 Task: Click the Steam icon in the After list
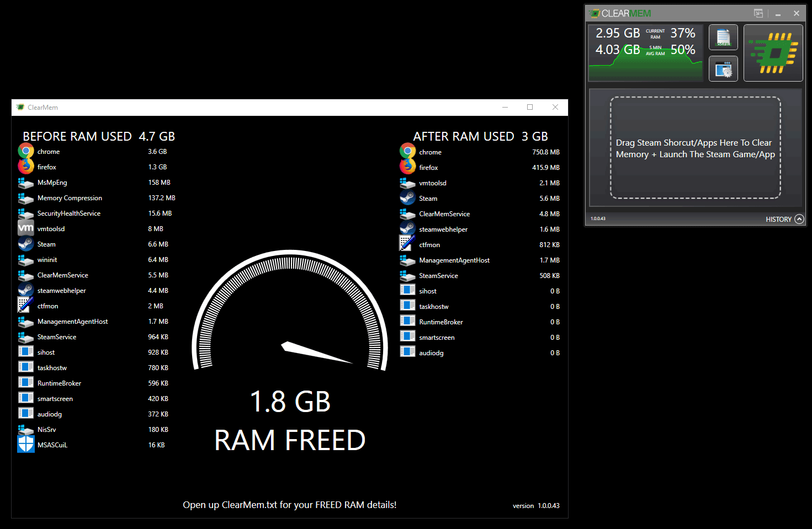pos(407,198)
